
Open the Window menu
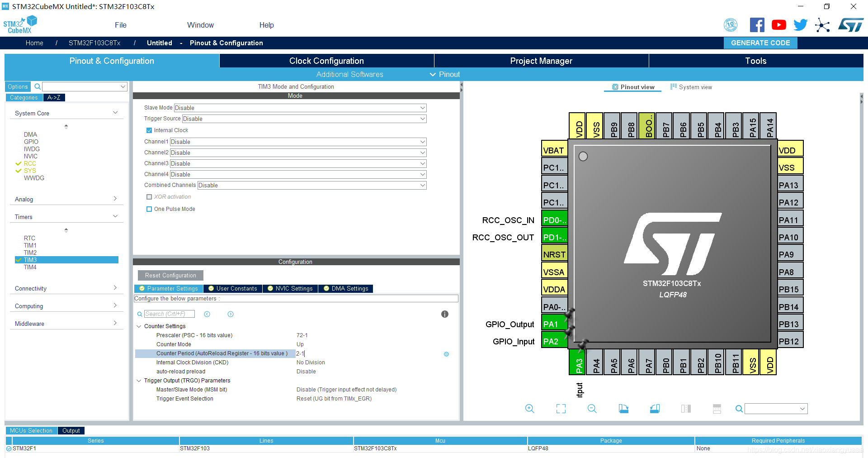click(201, 25)
